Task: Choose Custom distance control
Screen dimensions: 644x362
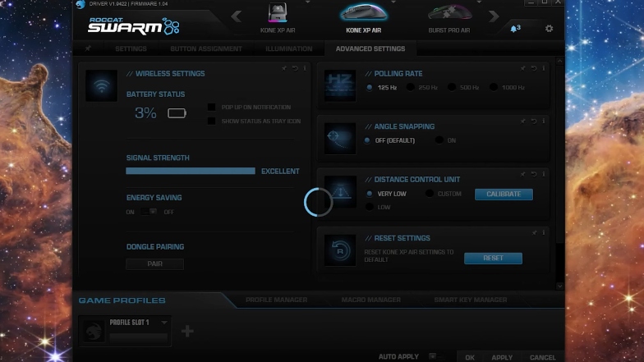Action: pos(430,193)
